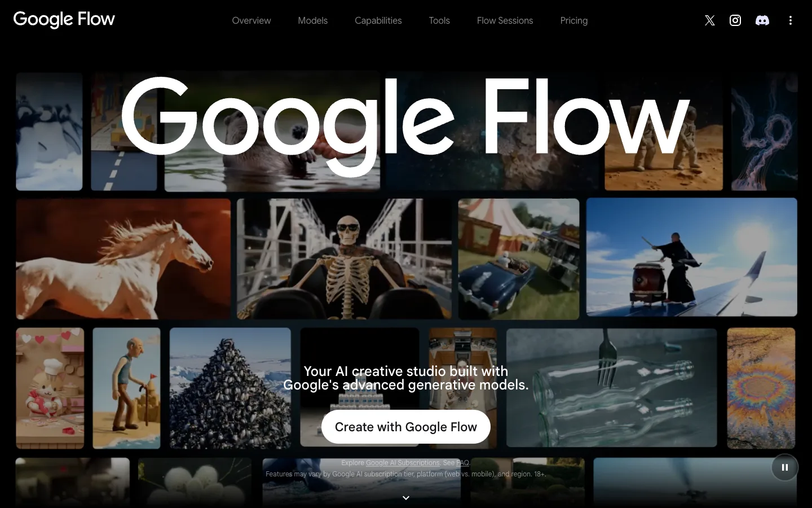Click the 'Your AI creative studio built with' text
The height and width of the screenshot is (508, 812).
coord(405,371)
